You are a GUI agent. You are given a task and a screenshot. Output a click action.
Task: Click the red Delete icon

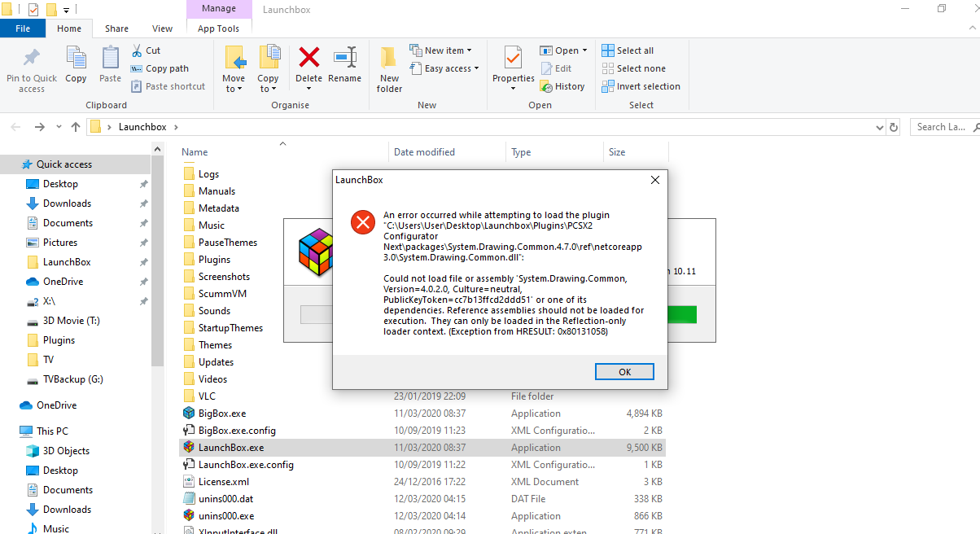click(308, 58)
